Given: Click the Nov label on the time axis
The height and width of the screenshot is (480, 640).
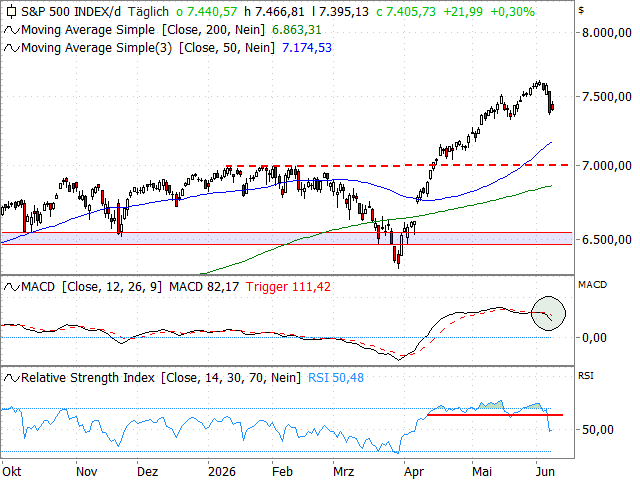Looking at the screenshot, I should pos(87,472).
